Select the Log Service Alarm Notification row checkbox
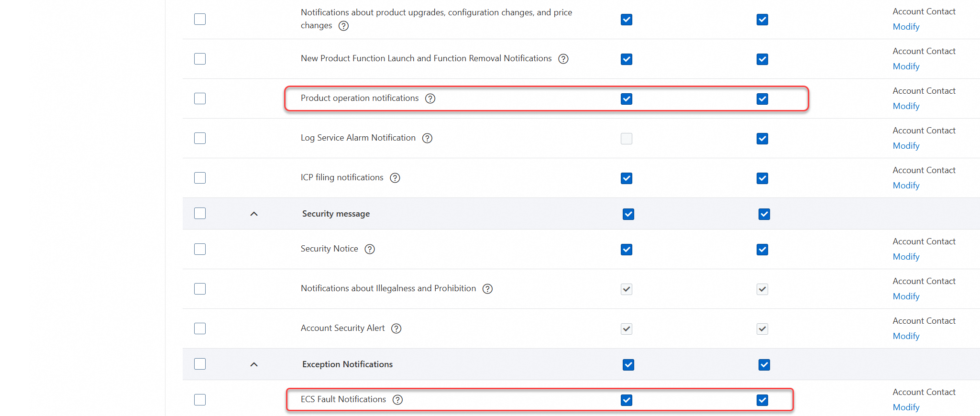This screenshot has width=980, height=416. point(200,138)
